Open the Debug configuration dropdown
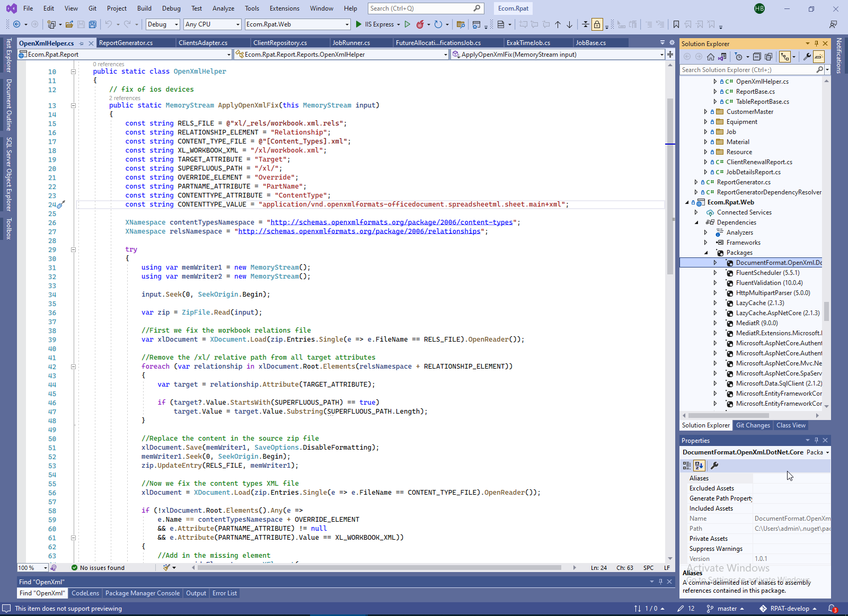 pos(162,24)
